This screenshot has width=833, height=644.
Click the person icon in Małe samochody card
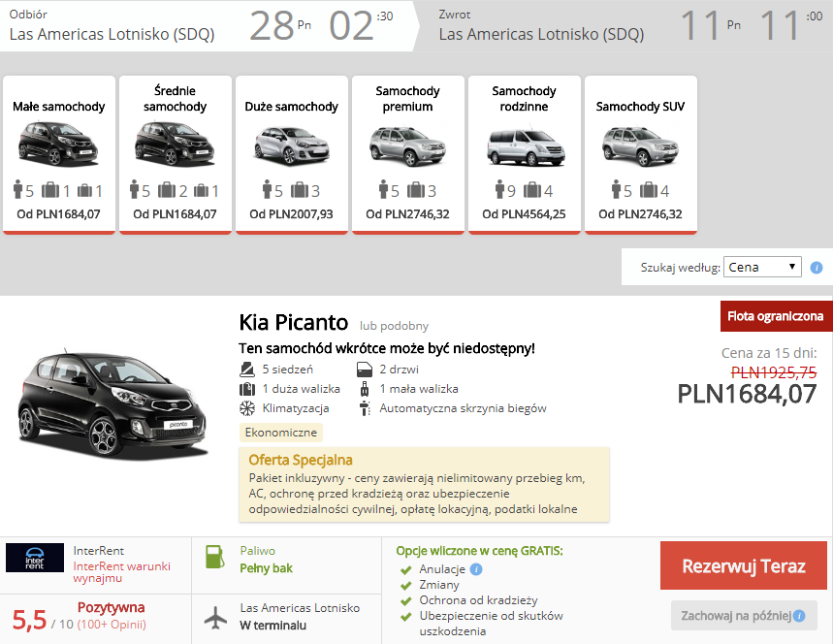[18, 189]
